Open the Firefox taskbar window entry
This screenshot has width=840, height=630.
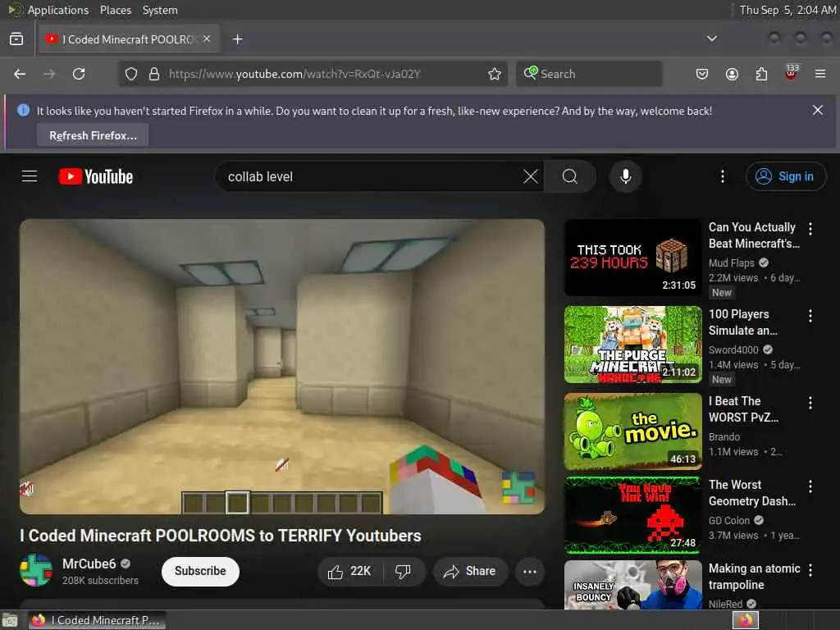coord(97,620)
